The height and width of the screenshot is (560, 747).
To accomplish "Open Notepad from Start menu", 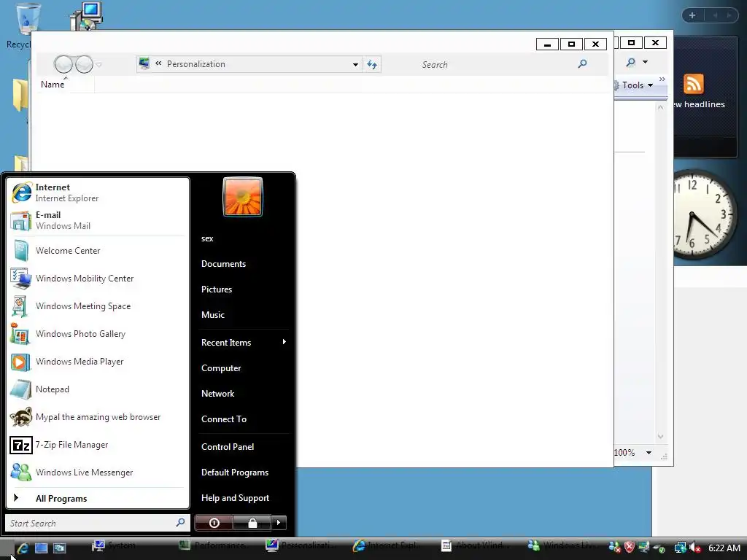I will pyautogui.click(x=98, y=389).
